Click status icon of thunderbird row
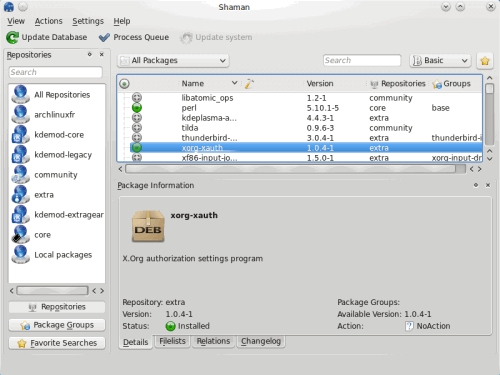Viewport: 500px width, 375px height. [x=137, y=138]
